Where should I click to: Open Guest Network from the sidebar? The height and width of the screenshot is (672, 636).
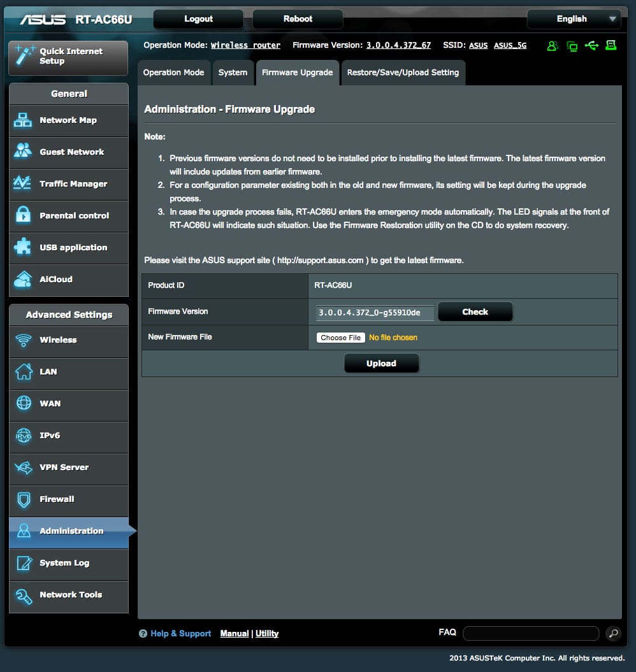(69, 152)
